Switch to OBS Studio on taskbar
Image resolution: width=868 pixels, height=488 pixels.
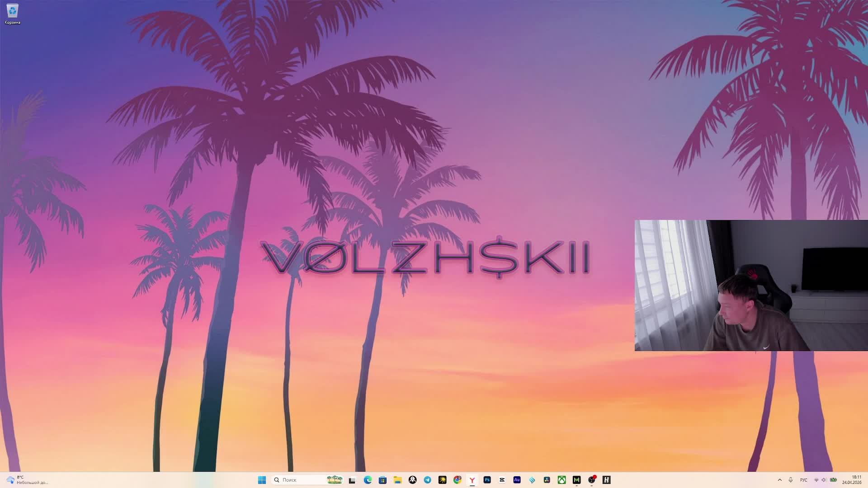(x=591, y=480)
